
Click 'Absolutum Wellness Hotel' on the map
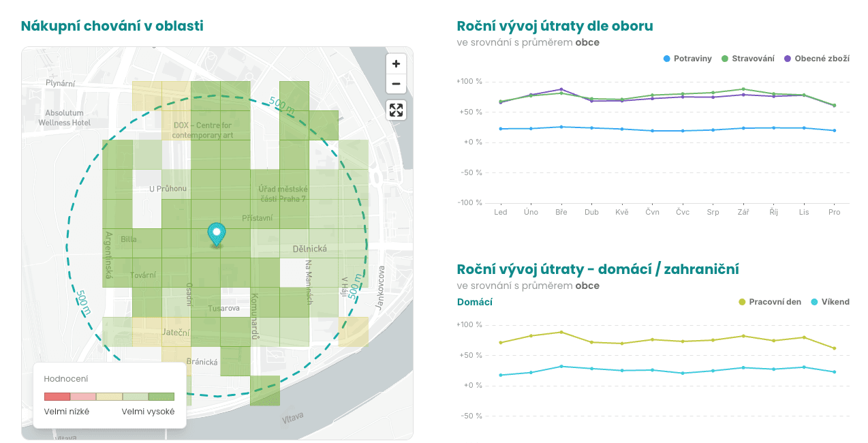click(65, 118)
